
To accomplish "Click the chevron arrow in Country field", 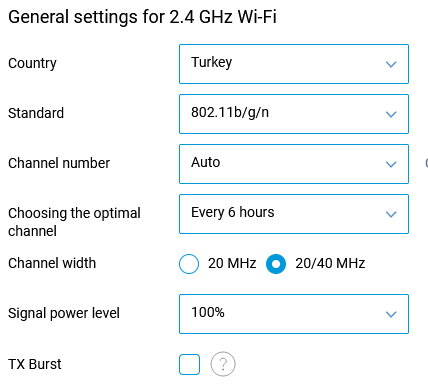I will (391, 64).
